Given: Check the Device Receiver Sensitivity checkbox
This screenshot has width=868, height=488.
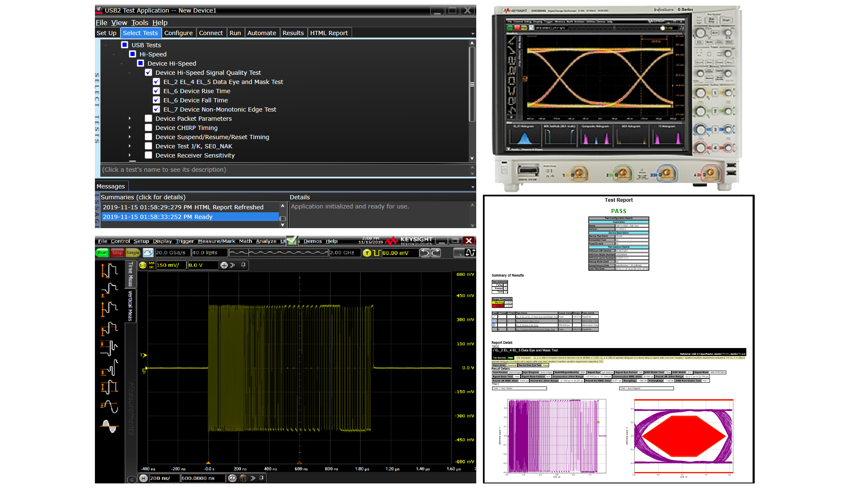Looking at the screenshot, I should click(148, 155).
